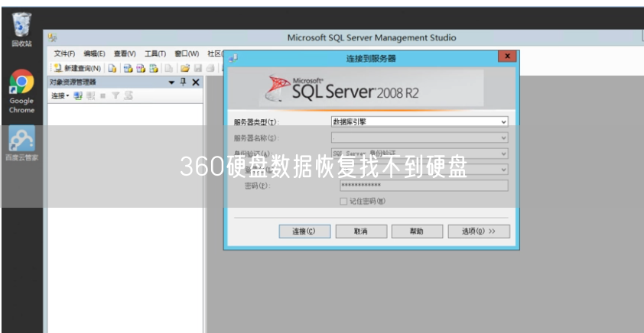The image size is (644, 333).
Task: Open Google Chrome from the desktop
Action: (x=21, y=89)
